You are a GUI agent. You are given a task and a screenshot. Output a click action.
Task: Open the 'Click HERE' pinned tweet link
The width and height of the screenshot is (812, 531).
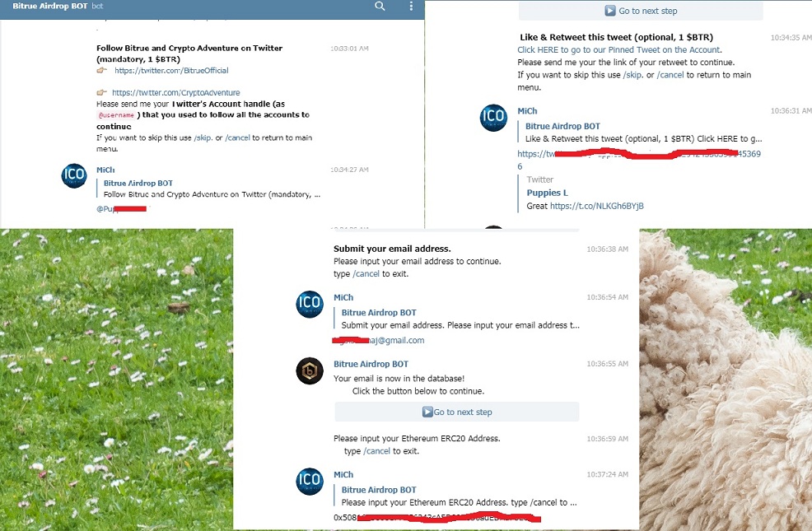tap(619, 49)
